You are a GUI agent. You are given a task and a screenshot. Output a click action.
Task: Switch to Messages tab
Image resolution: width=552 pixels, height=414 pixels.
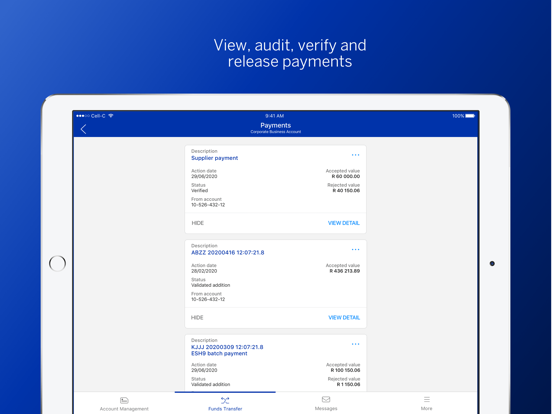326,403
